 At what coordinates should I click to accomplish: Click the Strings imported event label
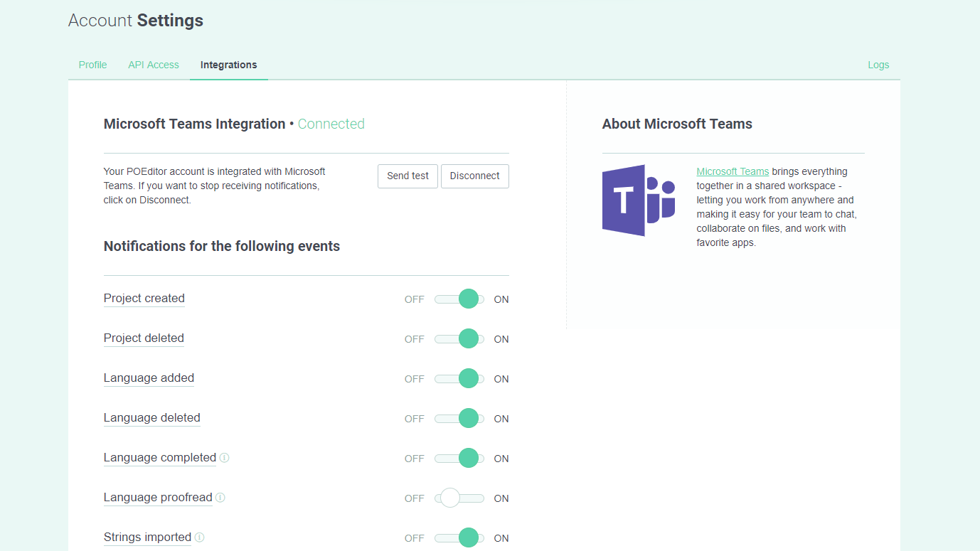click(147, 537)
